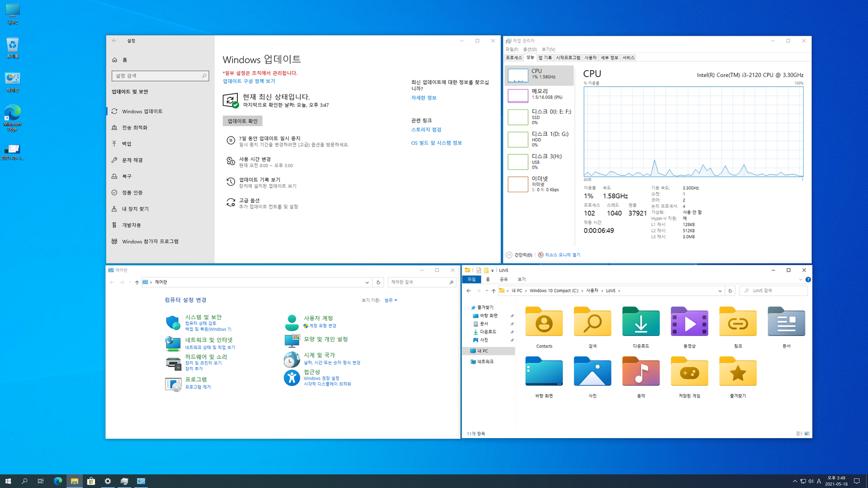Screen dimensions: 868x488
Task: Select 내 PC in File Explorer navigation pane
Action: coord(489,351)
